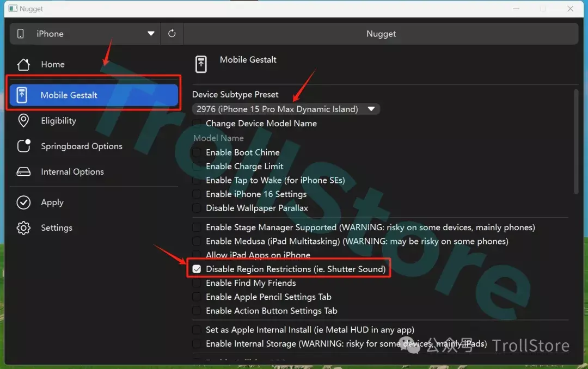Enable Charge Limit checkbox

[x=197, y=166]
